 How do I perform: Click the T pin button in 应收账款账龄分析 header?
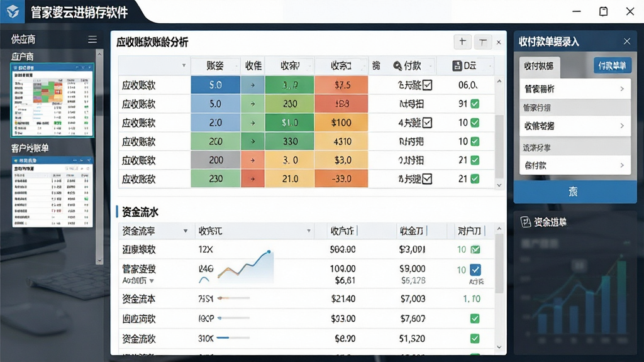(x=482, y=41)
